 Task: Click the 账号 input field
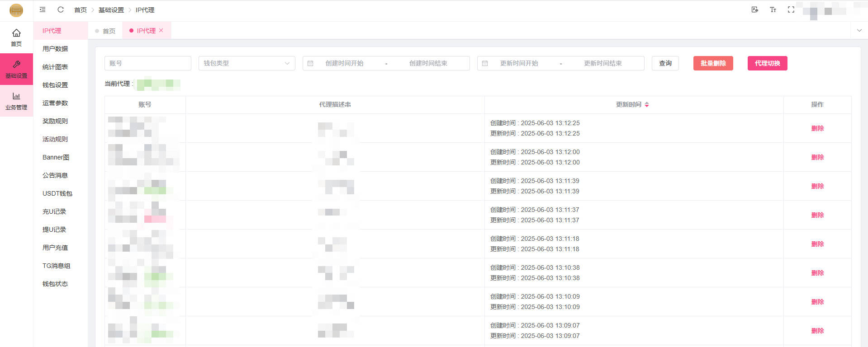(x=147, y=63)
